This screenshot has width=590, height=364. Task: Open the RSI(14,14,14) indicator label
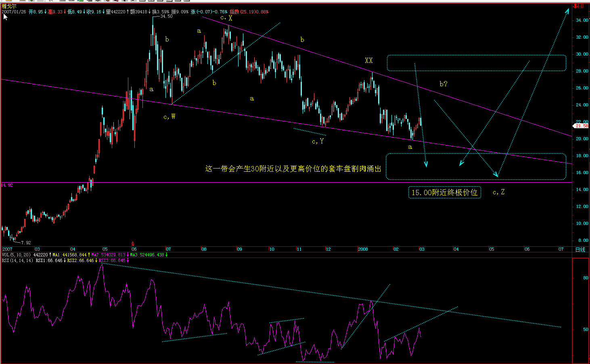(17, 260)
